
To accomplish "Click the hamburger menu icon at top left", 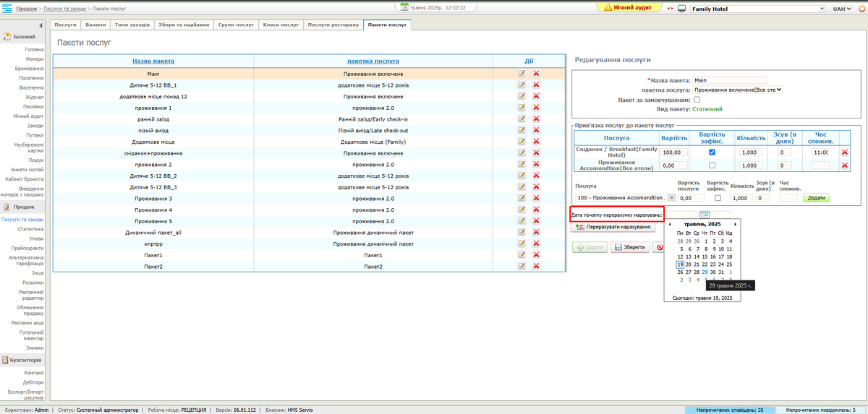I will click(8, 9).
